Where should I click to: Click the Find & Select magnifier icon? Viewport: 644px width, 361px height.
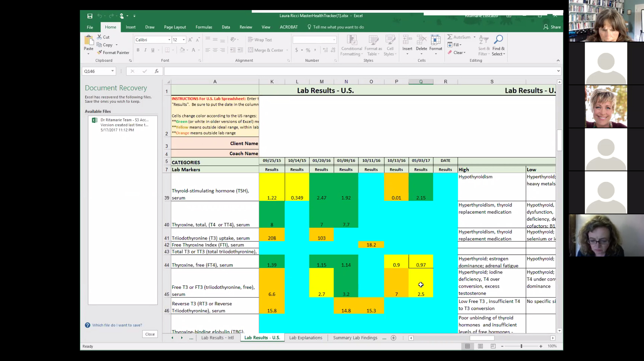[498, 39]
